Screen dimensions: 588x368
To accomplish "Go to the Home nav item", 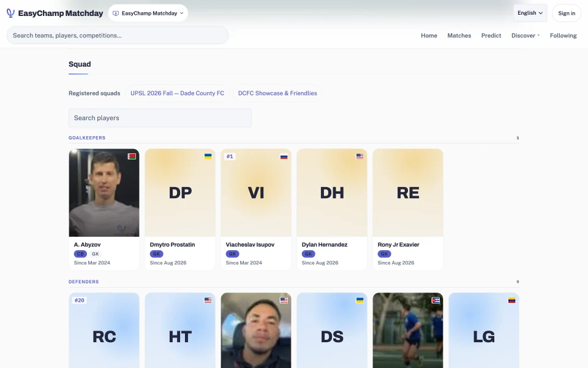I will click(429, 36).
